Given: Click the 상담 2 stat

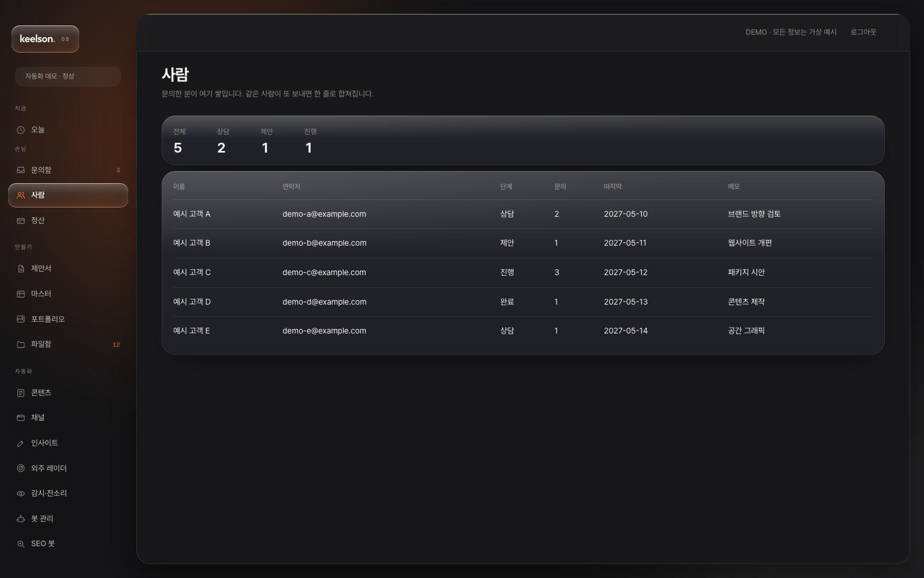Looking at the screenshot, I should click(x=223, y=141).
